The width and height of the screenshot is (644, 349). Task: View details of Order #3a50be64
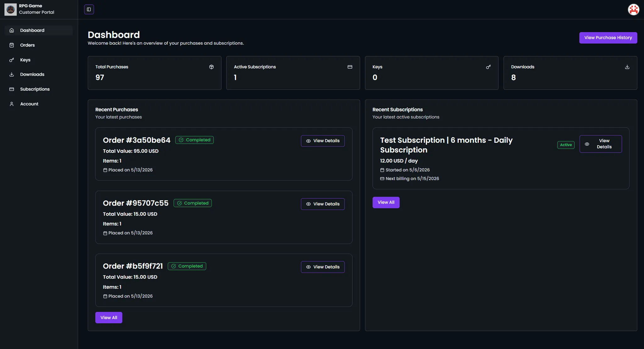323,141
